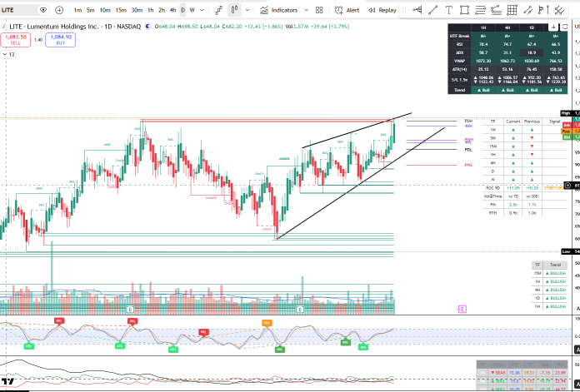
Task: Click the TradingView logo bottom left
Action: tap(7, 382)
